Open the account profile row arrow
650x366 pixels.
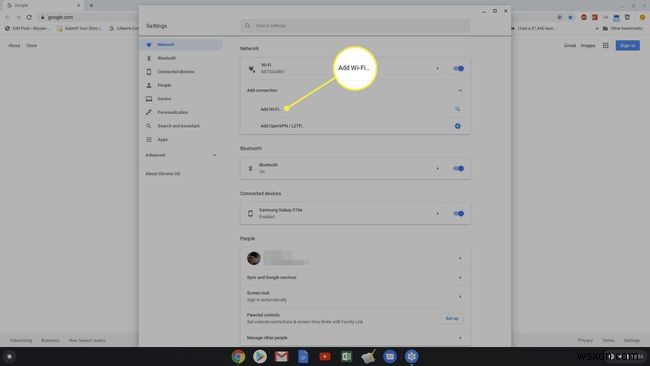tap(460, 259)
